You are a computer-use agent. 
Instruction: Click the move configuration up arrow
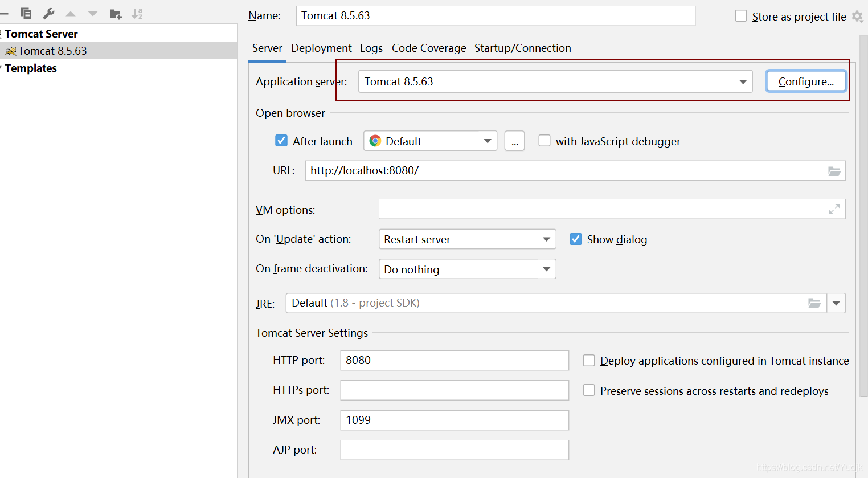coord(71,14)
